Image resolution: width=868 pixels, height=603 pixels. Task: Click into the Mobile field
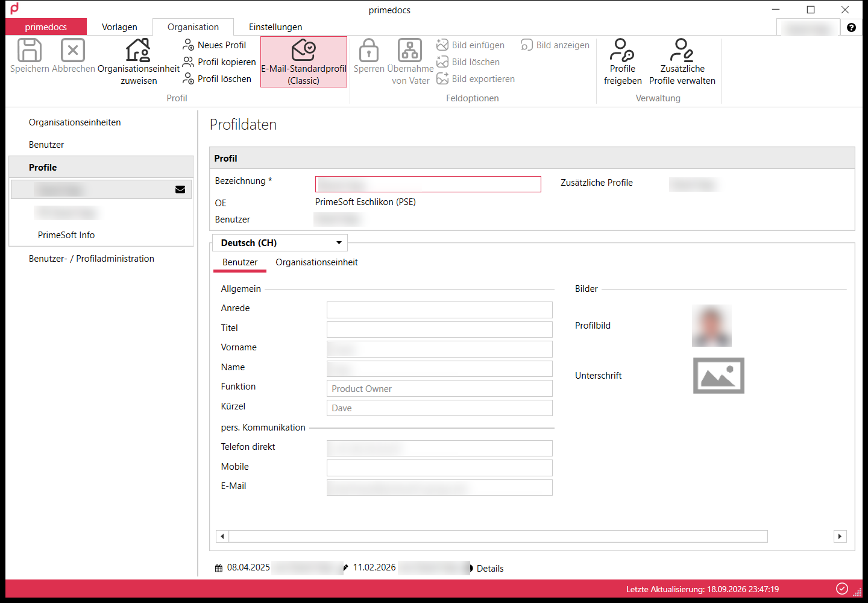click(x=439, y=468)
